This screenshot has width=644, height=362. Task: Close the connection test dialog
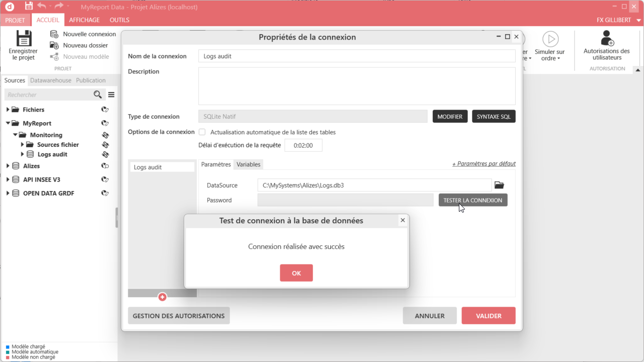[x=403, y=220]
